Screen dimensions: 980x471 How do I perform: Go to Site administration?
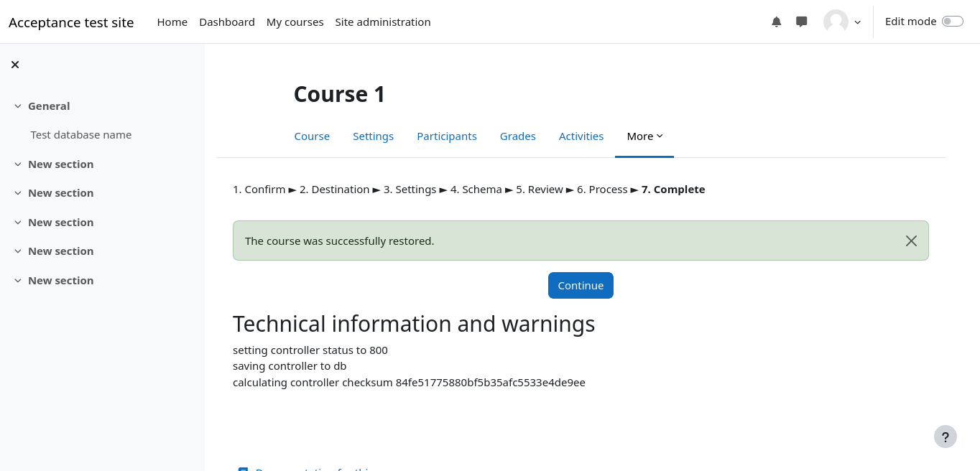coord(382,22)
